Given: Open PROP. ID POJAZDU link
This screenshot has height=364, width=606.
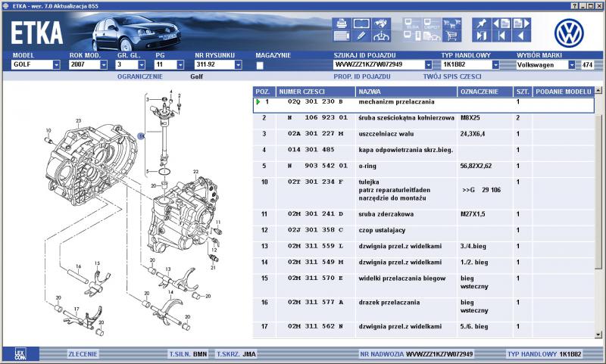Looking at the screenshot, I should [362, 76].
